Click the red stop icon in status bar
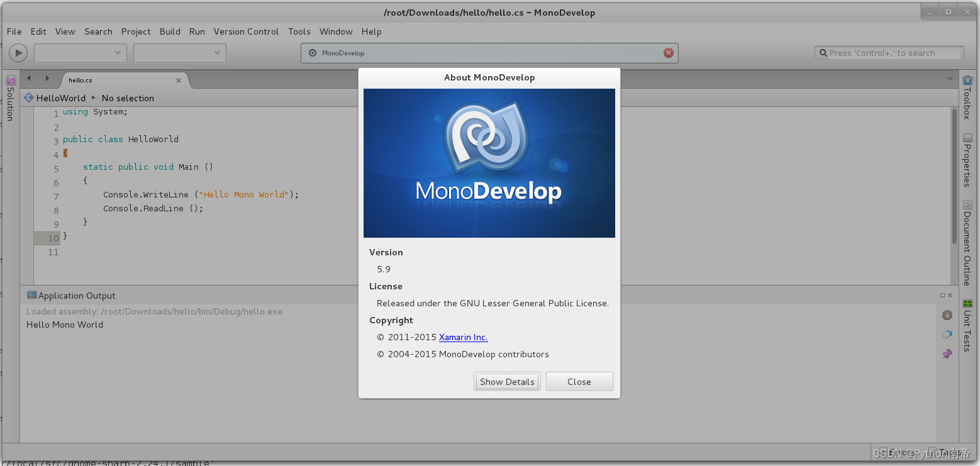980x466 pixels. point(669,53)
